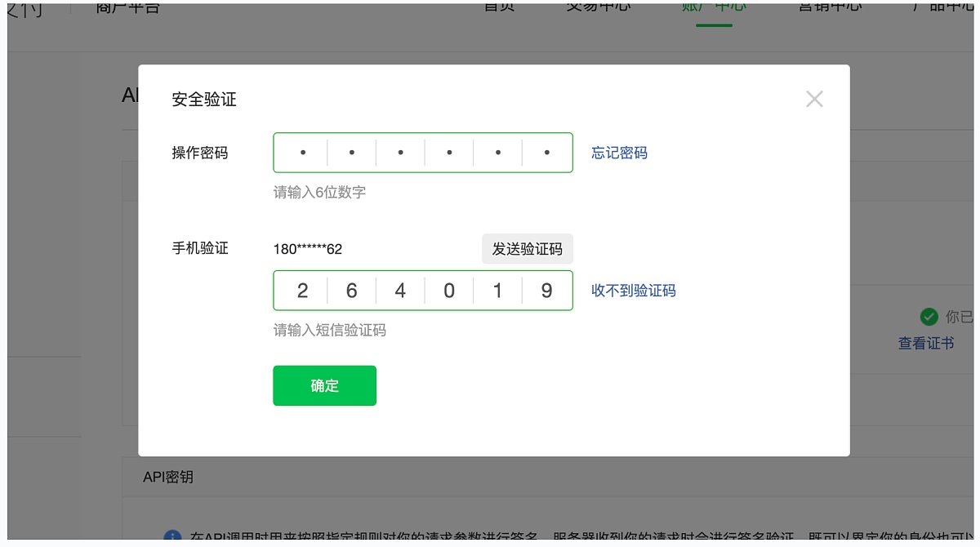Click the SMS code digit 6 box
Image resolution: width=980 pixels, height=547 pixels.
click(x=351, y=291)
